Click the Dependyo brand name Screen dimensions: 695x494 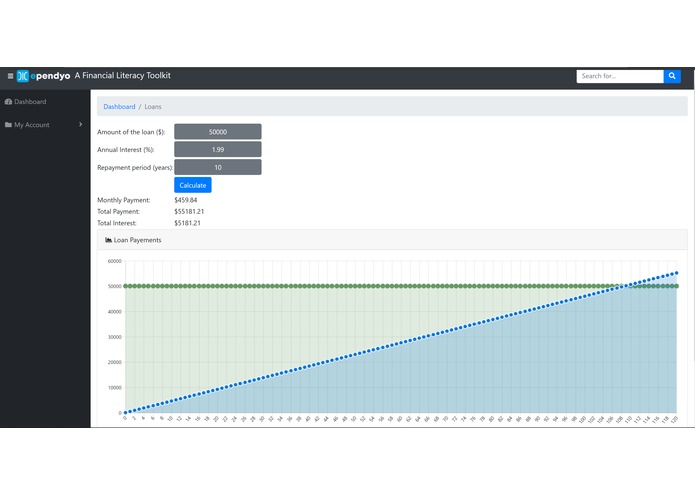[50, 76]
